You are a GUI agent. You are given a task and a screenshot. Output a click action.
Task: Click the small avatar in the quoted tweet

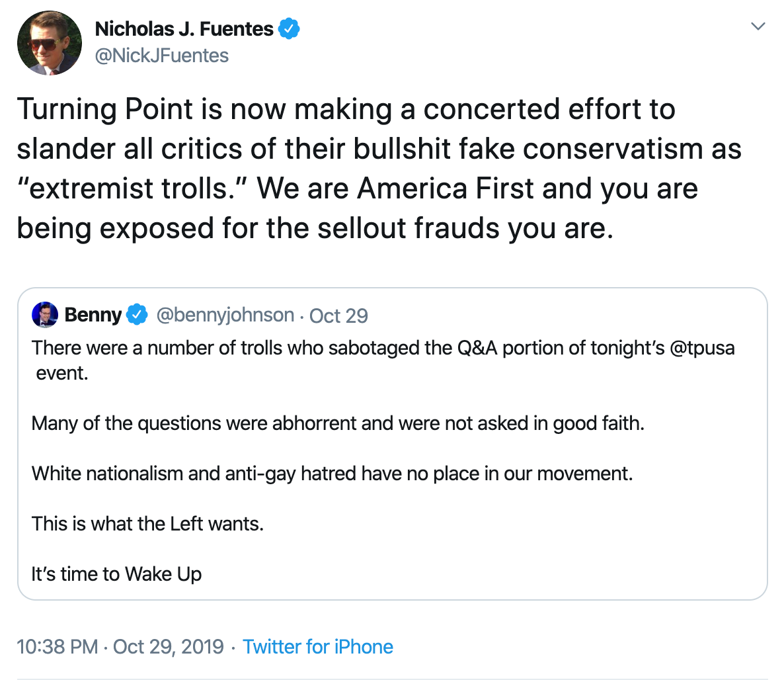[45, 315]
